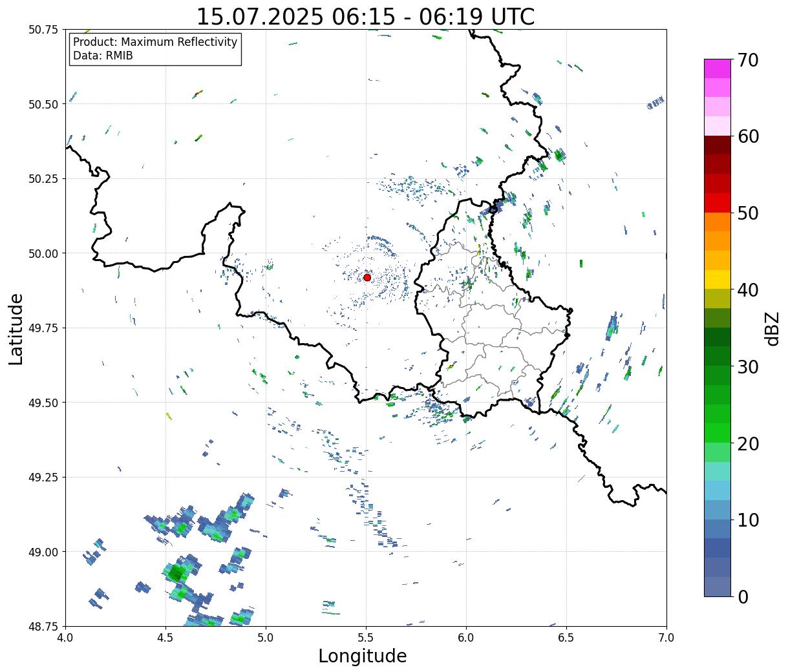Click the longitude tick label 7.0
This screenshot has height=672, width=788.
[666, 638]
